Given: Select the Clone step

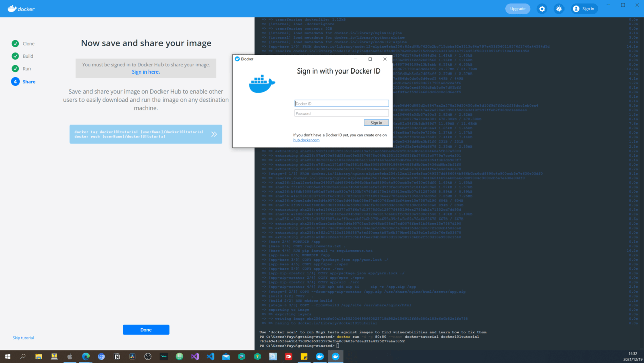Looking at the screenshot, I should coord(23,44).
